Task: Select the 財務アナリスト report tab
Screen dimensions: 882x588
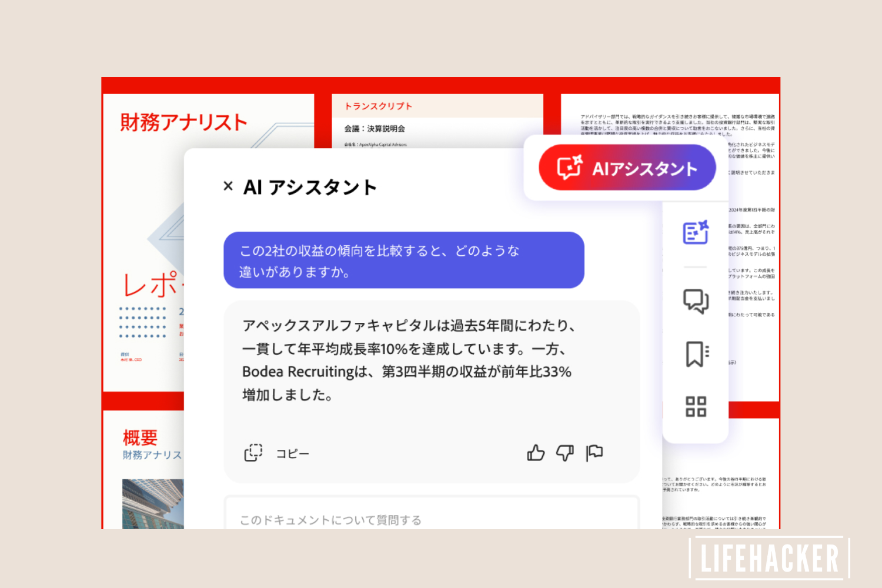Action: coord(183,121)
